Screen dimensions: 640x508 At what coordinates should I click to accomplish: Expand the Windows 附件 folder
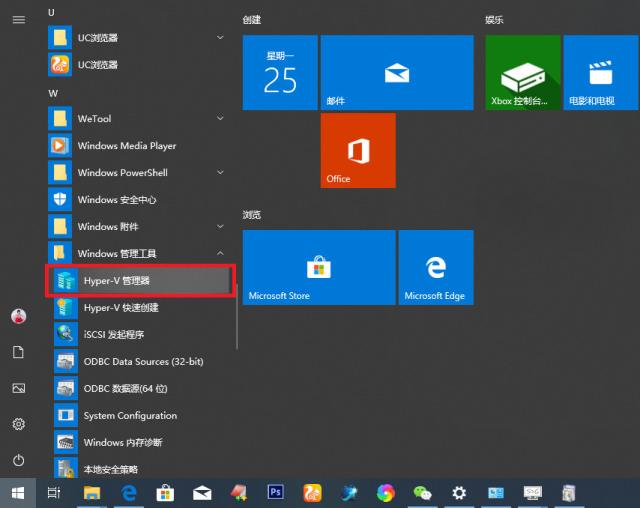tap(220, 227)
